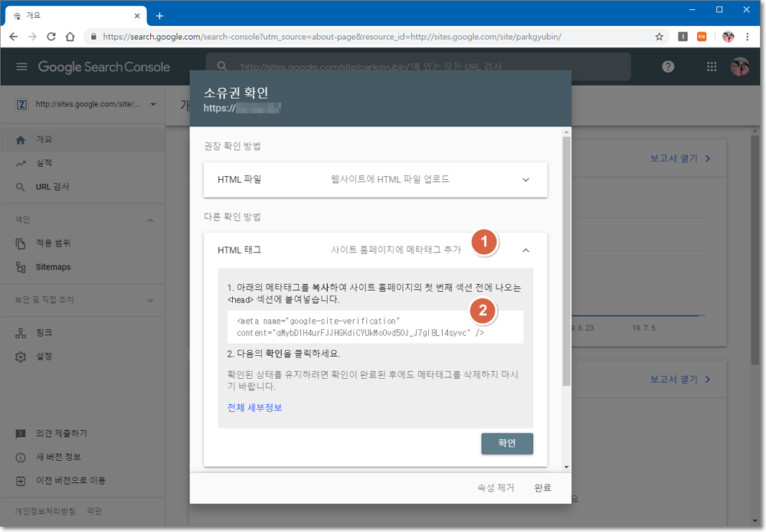
Task: Open the browser home page
Action: (70, 37)
